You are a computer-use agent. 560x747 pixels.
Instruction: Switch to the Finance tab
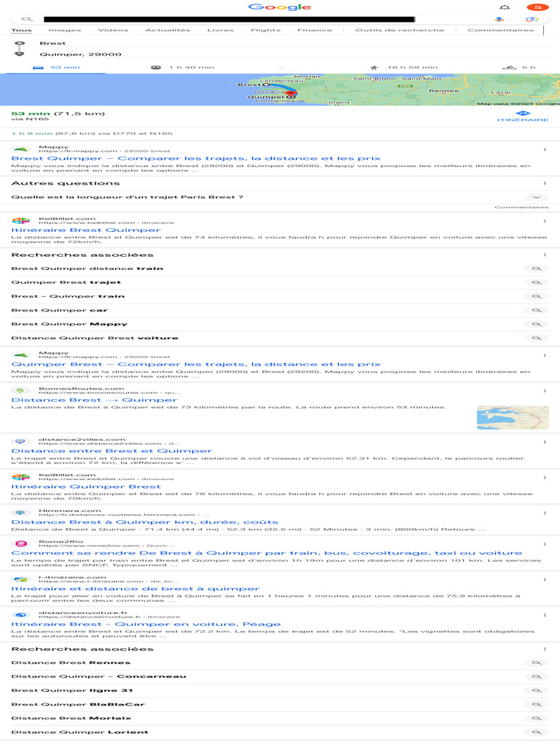[x=314, y=30]
